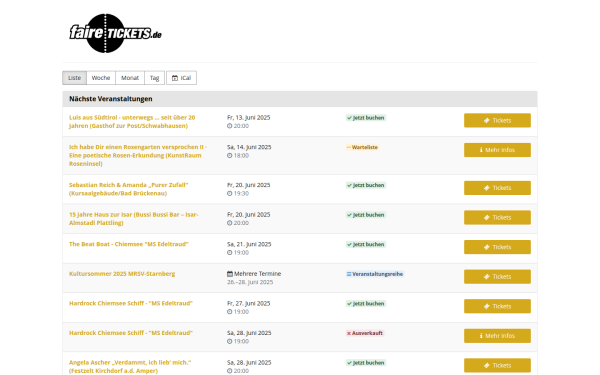Click the Mehrere Termine label
Image resolution: width=600 pixels, height=375 pixels.
258,274
